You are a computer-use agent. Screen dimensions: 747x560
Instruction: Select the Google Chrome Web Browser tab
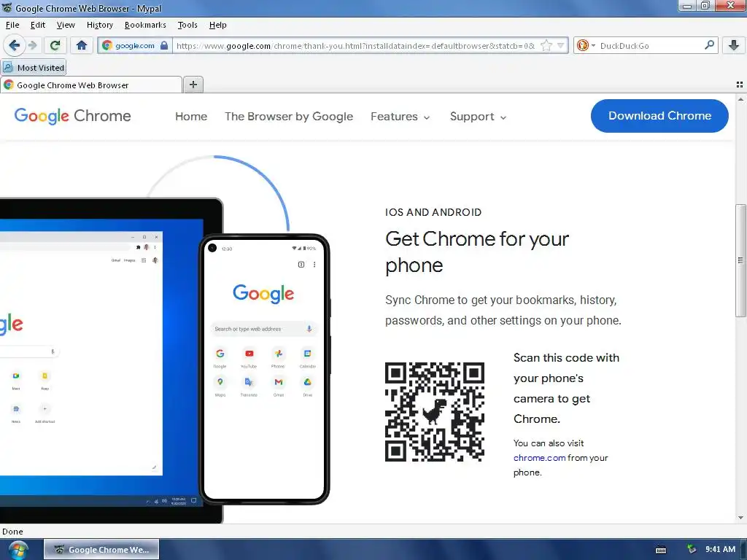pyautogui.click(x=91, y=85)
